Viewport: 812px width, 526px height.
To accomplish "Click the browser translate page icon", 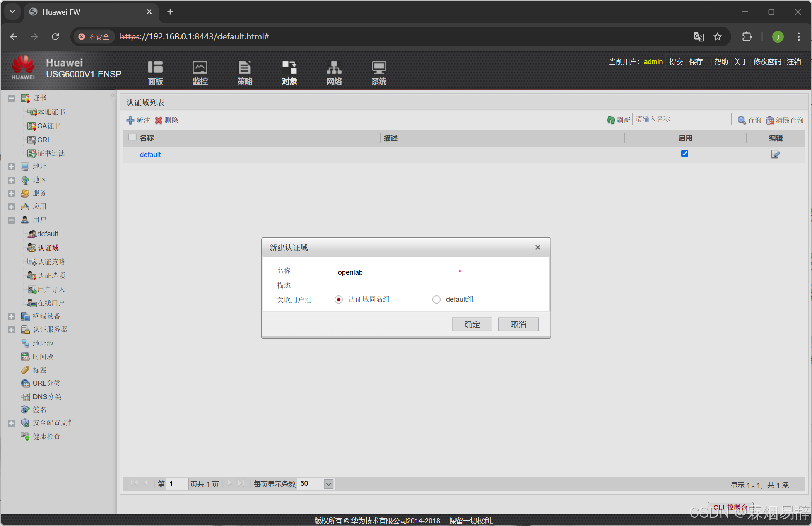I will (699, 37).
